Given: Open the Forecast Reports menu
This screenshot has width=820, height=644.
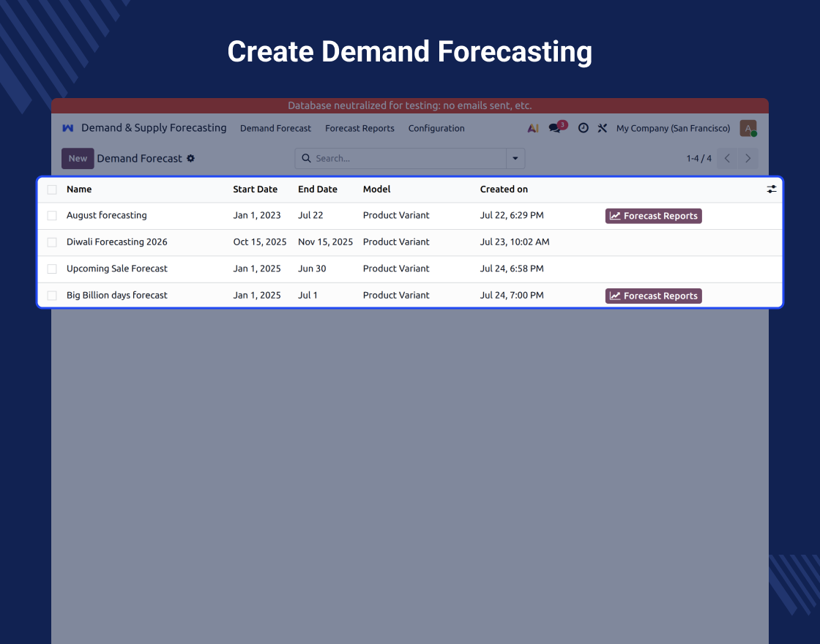Looking at the screenshot, I should tap(359, 128).
